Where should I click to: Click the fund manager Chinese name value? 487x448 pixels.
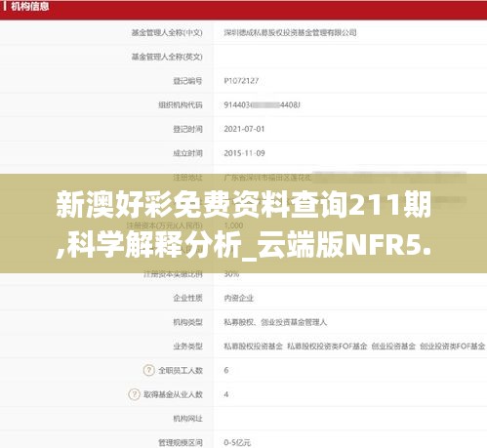click(x=290, y=32)
